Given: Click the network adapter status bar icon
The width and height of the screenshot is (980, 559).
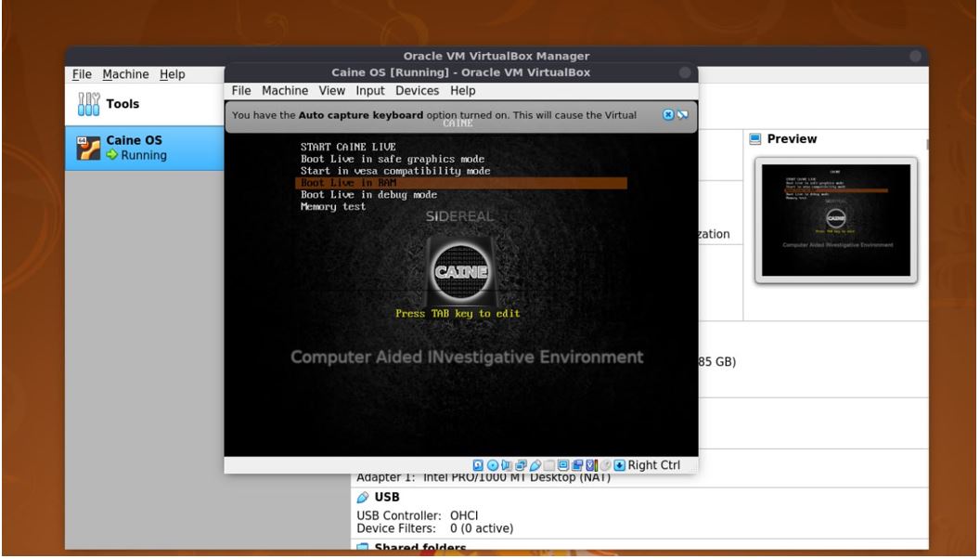Looking at the screenshot, I should pos(522,465).
